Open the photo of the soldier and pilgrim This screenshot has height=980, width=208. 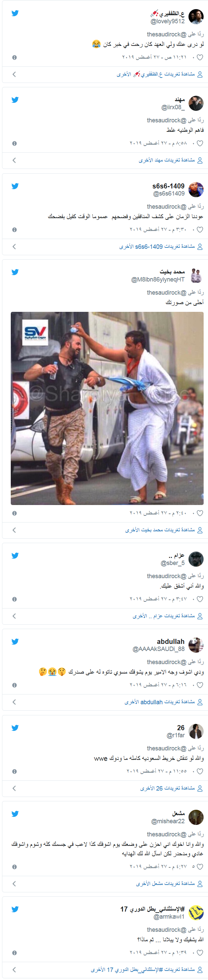(x=107, y=408)
